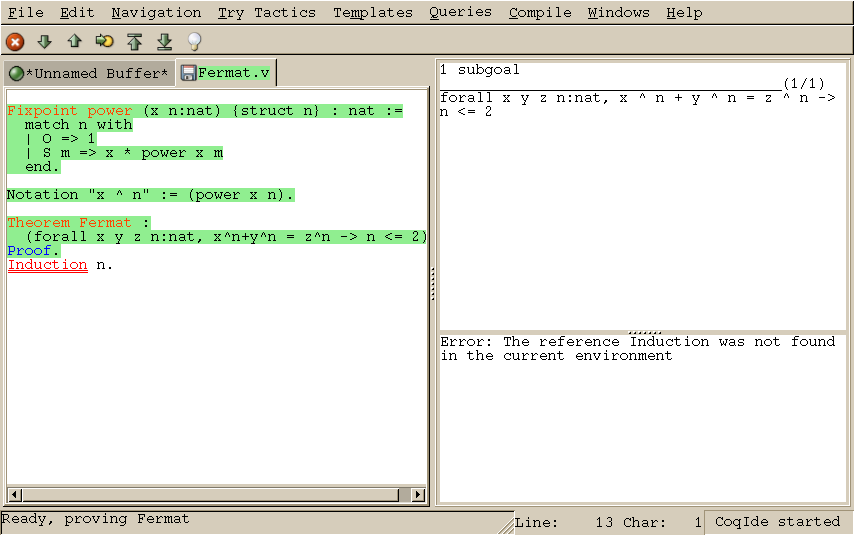Open the File menu

point(26,13)
